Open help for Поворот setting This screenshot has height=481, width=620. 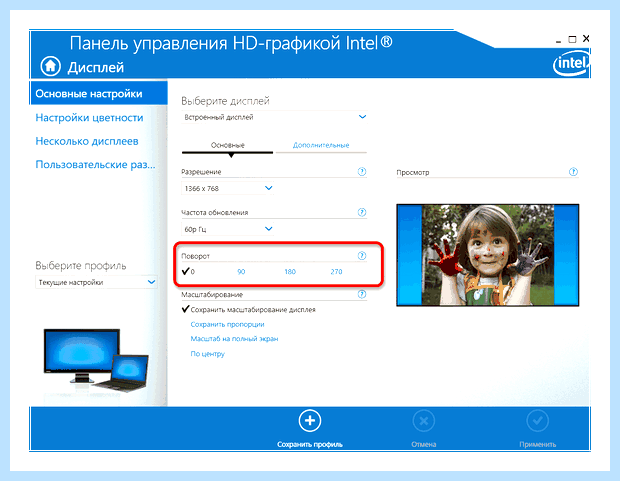pos(362,256)
